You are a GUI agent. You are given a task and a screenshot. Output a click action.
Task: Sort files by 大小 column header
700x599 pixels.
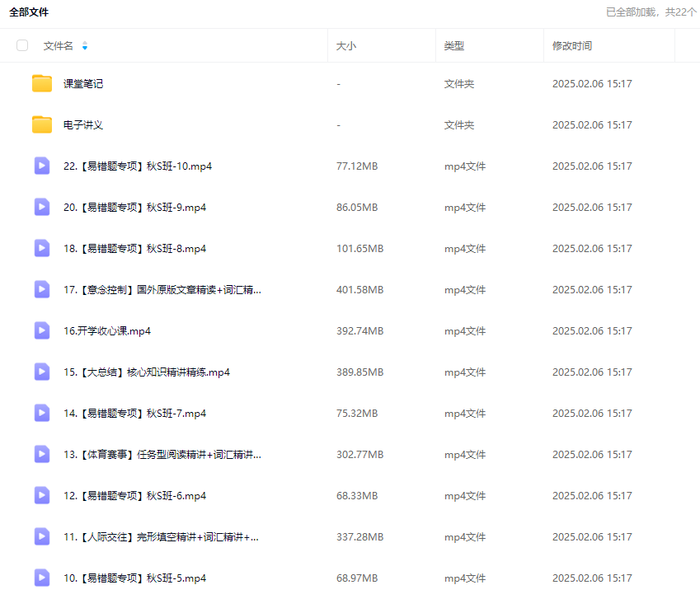[x=346, y=46]
